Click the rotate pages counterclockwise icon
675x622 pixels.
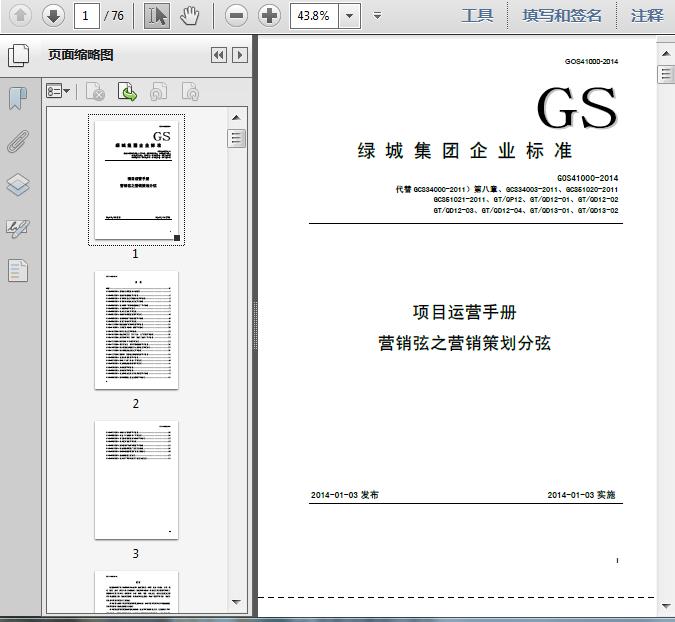[158, 91]
